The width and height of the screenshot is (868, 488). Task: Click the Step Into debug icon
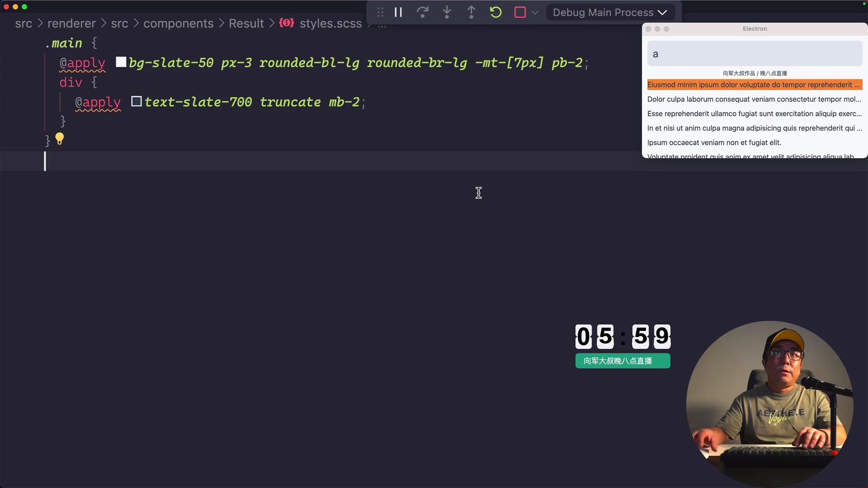[x=447, y=12]
